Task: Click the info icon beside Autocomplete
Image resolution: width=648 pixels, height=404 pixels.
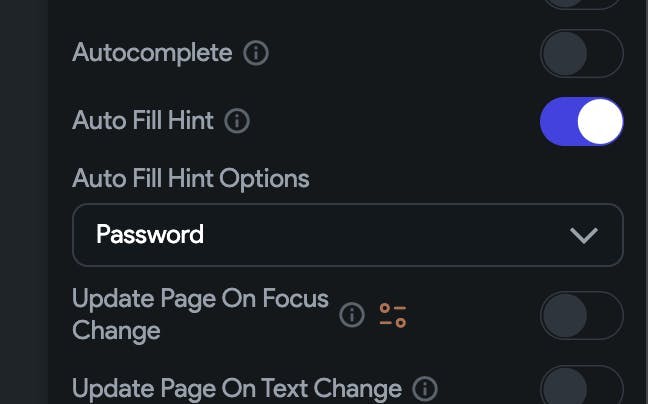Action: click(256, 53)
